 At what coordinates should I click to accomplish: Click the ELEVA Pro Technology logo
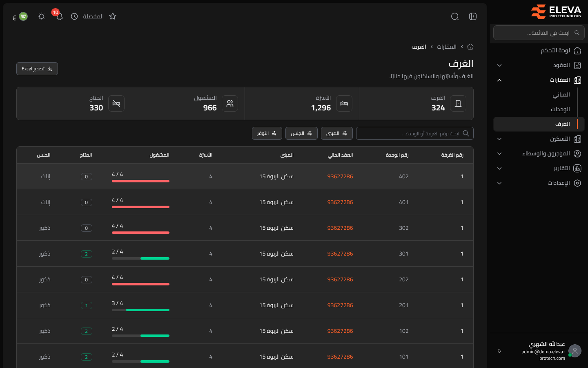point(556,12)
